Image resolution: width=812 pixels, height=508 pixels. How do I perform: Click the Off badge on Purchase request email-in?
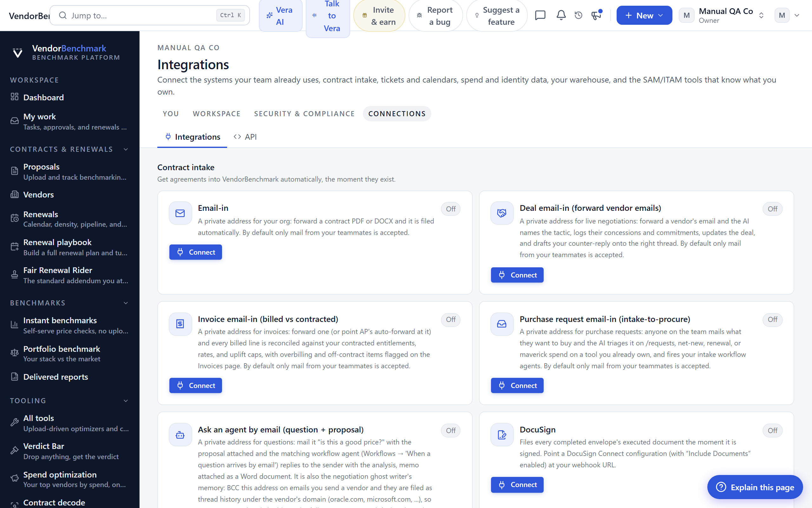(772, 319)
